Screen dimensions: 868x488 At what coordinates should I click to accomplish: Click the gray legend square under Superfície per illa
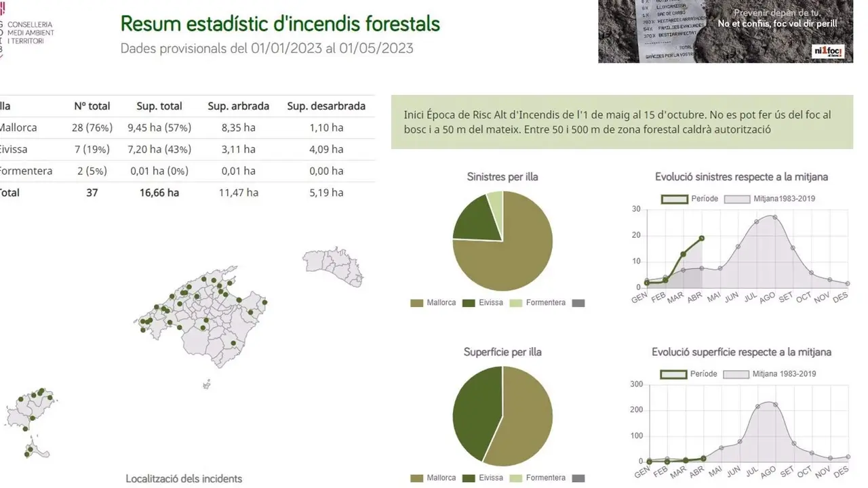tap(578, 477)
